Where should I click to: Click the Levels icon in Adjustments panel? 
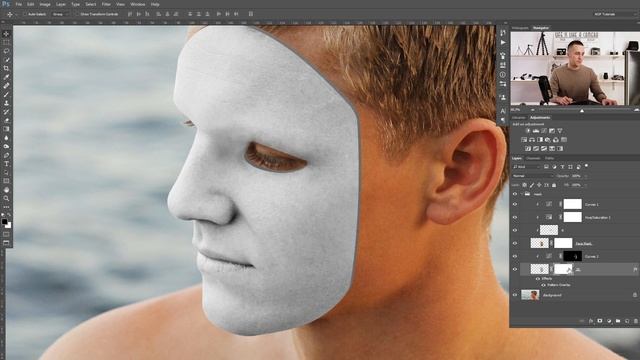pyautogui.click(x=536, y=131)
